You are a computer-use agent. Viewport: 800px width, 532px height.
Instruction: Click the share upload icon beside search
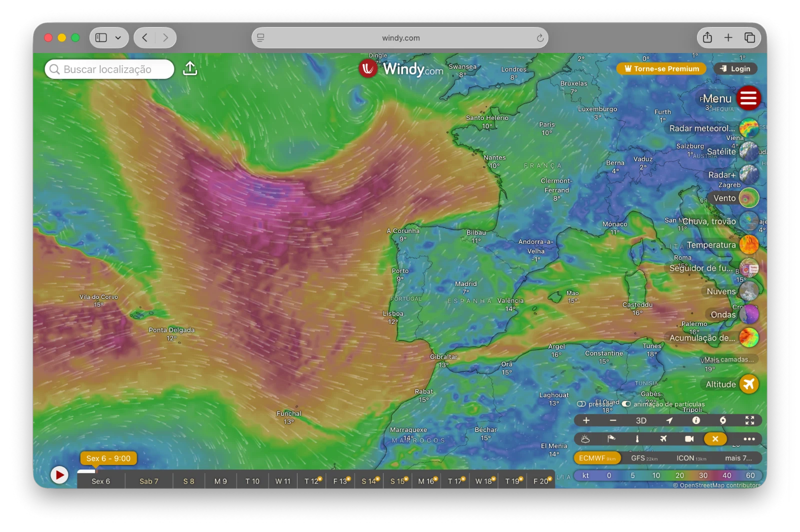[190, 69]
